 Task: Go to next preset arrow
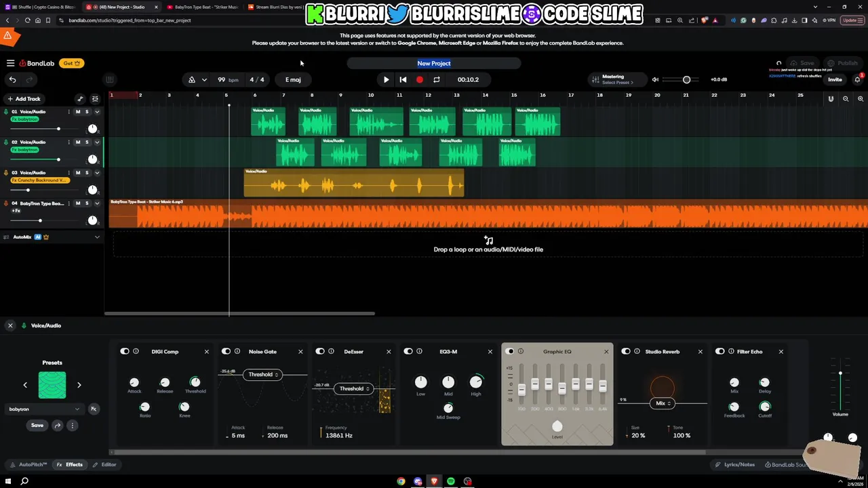click(x=79, y=385)
